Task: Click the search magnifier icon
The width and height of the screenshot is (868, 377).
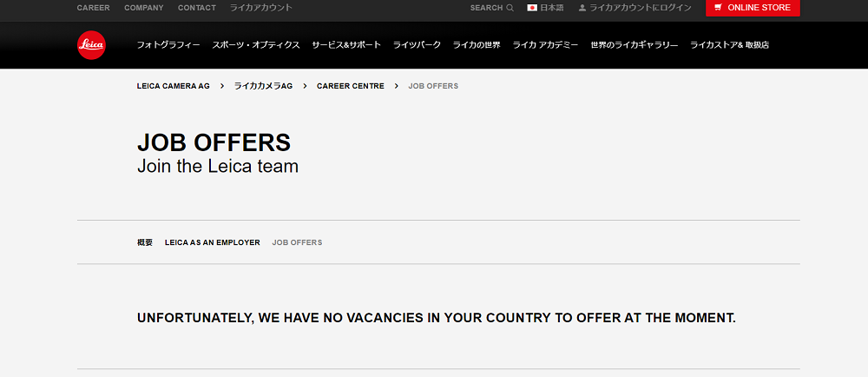Action: click(x=510, y=8)
